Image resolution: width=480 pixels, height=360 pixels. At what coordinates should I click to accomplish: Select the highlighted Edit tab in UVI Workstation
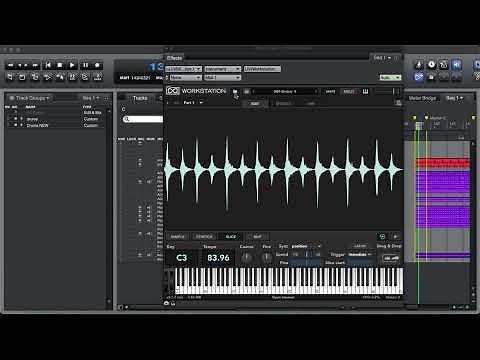click(x=255, y=103)
